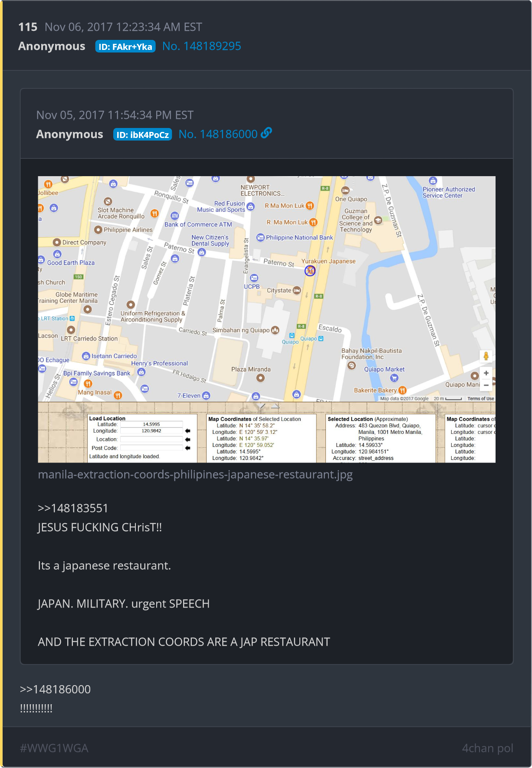532x768 pixels.
Task: Click the Bank of Commerce ATM pin
Action: (175, 216)
